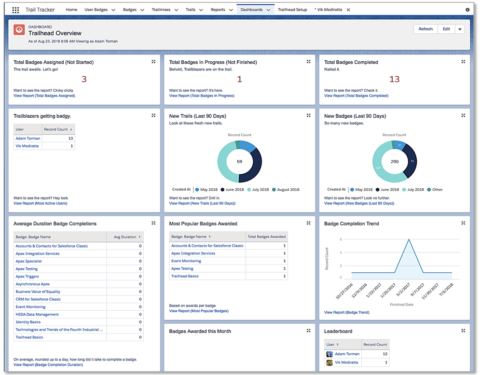Expand the Total Badges Completed widget
The width and height of the screenshot is (480, 375).
463,62
